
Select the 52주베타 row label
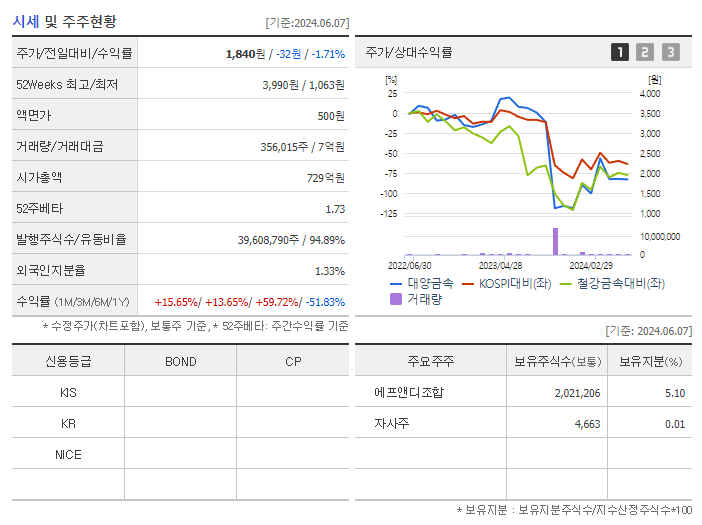39,209
